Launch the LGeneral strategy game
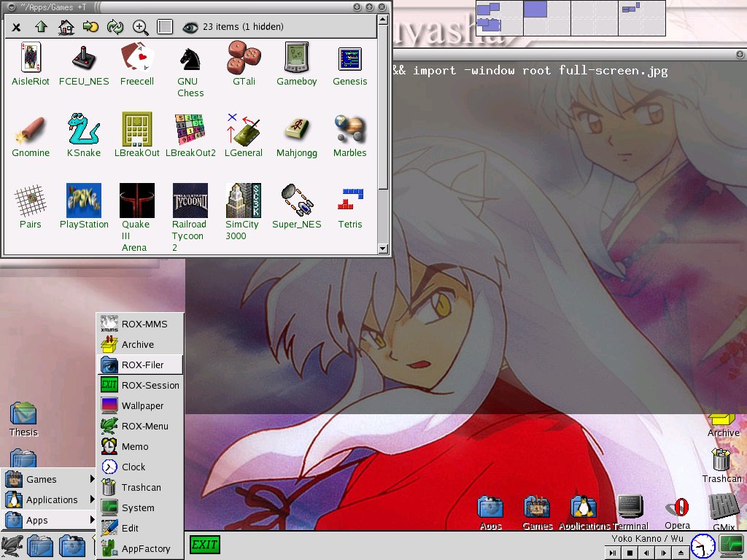 [x=244, y=136]
